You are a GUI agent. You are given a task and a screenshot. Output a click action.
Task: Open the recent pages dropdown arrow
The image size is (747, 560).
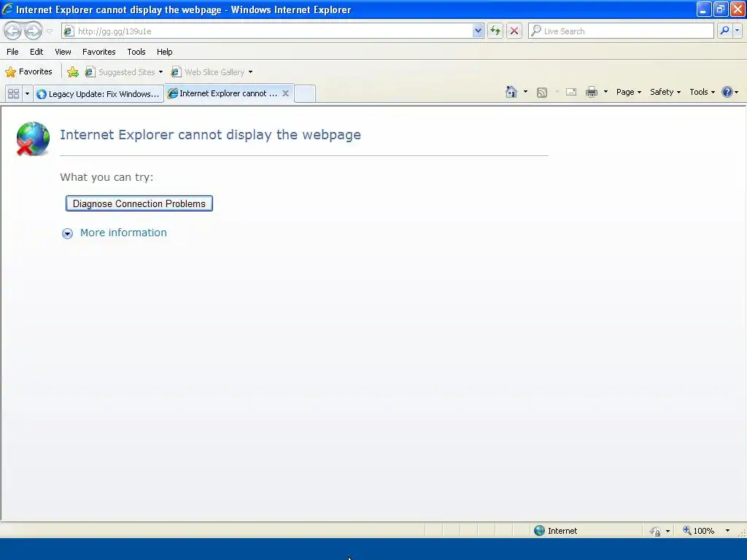pos(49,31)
